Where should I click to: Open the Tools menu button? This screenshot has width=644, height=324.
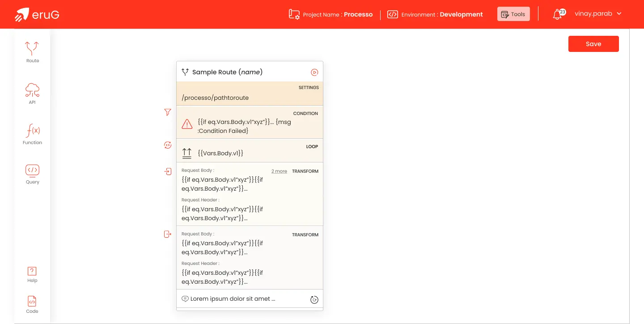[513, 14]
